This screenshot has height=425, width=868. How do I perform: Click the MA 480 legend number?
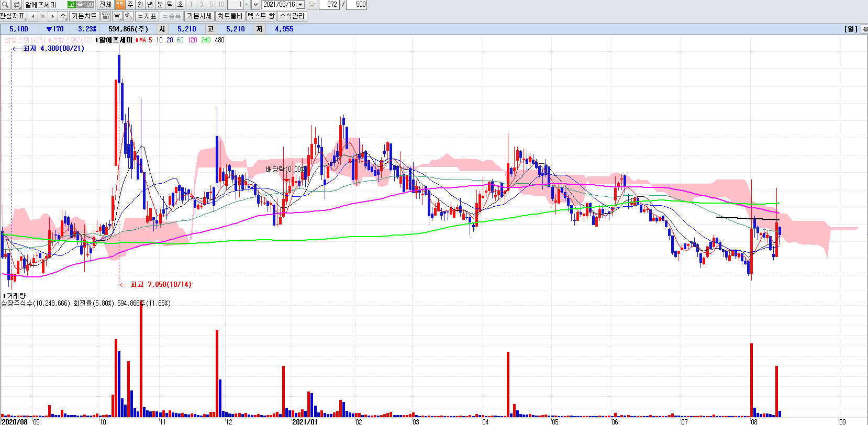pos(219,40)
